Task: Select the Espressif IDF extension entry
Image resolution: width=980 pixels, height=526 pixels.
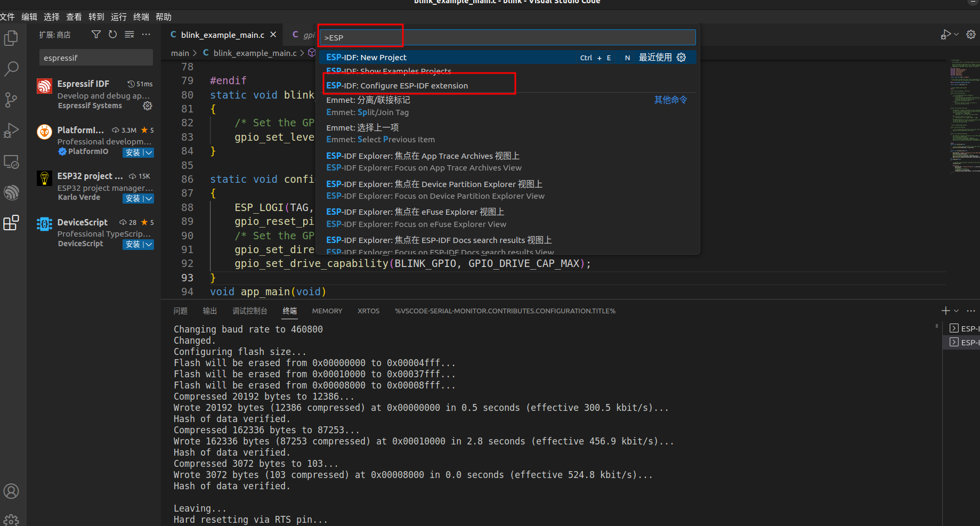Action: click(x=94, y=94)
